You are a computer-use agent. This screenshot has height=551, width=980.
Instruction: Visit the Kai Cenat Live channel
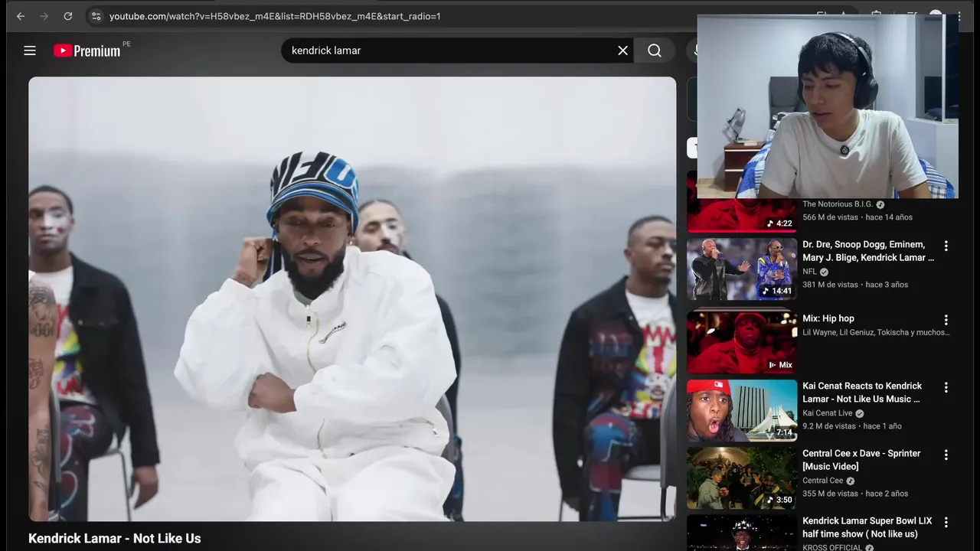(x=828, y=413)
